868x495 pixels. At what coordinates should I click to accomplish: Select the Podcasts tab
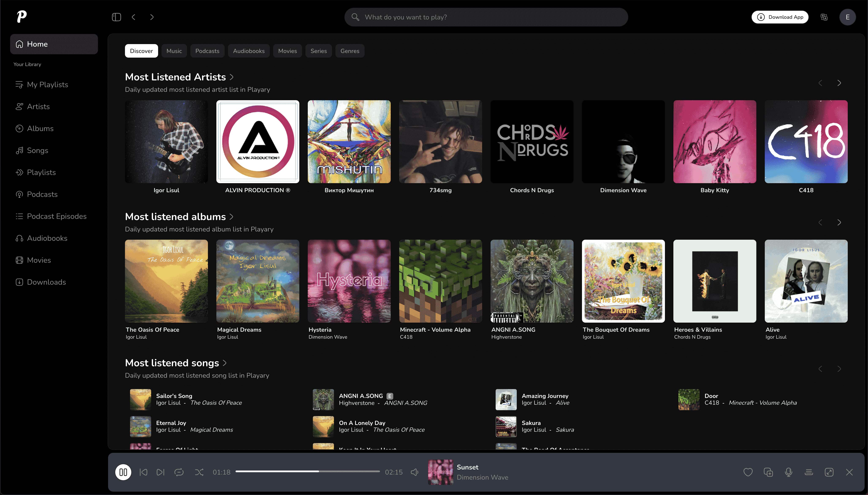(x=207, y=51)
